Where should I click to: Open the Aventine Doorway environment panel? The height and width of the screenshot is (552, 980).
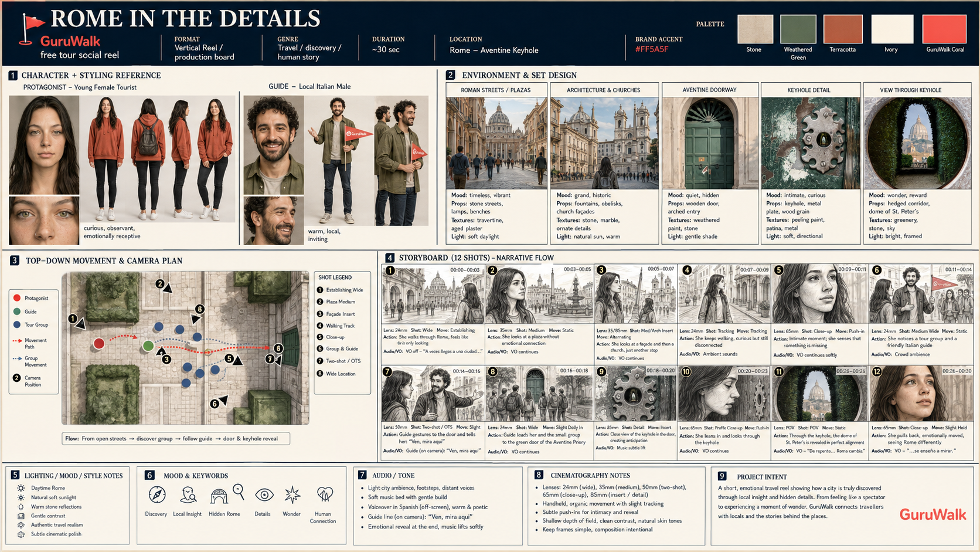coord(710,163)
